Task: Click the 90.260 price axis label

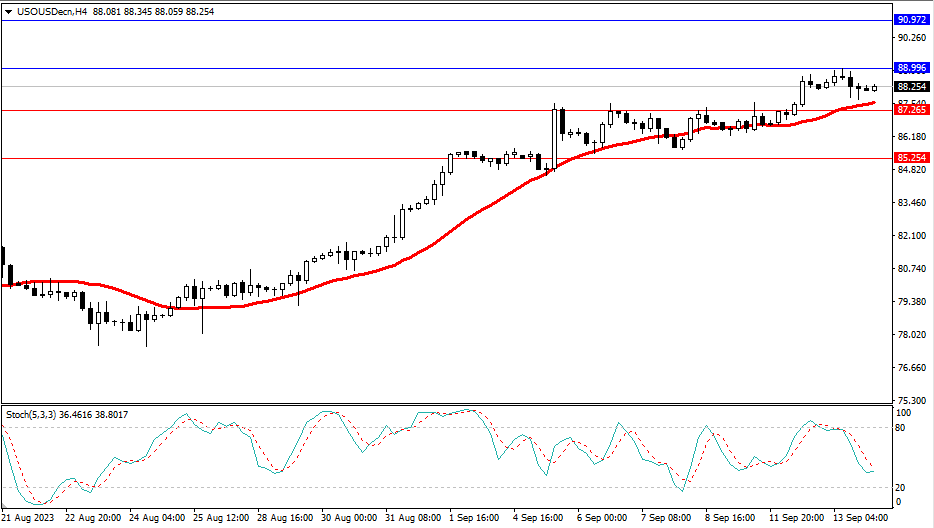Action: point(911,38)
